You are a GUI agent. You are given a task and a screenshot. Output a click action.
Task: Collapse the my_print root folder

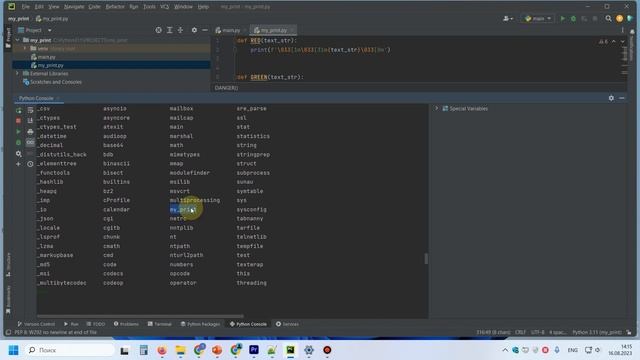(x=18, y=40)
